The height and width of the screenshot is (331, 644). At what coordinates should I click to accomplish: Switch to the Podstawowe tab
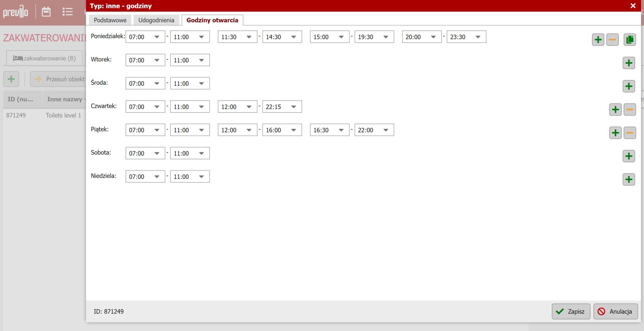[x=110, y=20]
